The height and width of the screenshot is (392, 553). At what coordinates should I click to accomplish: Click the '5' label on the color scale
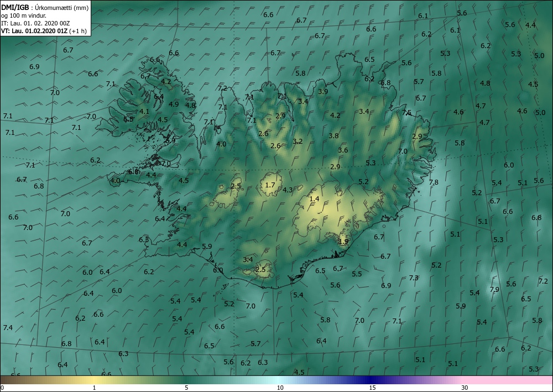tap(186, 388)
